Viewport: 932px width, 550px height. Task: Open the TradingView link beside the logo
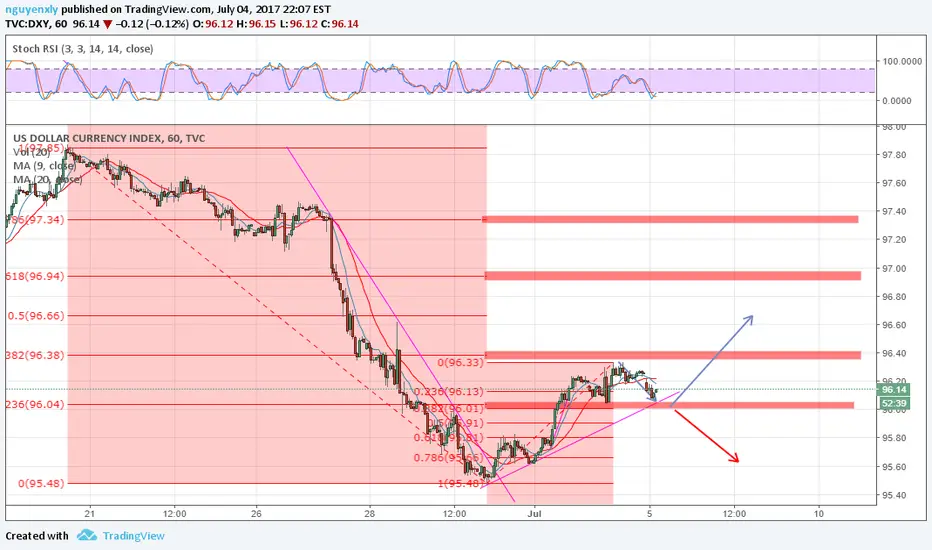click(x=133, y=536)
